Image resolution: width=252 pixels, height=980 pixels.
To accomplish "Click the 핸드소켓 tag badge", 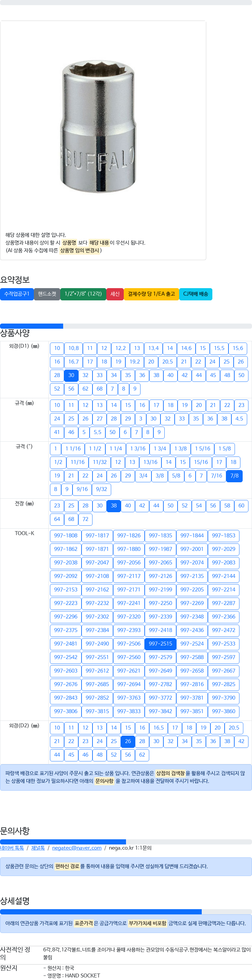I will 47,294.
